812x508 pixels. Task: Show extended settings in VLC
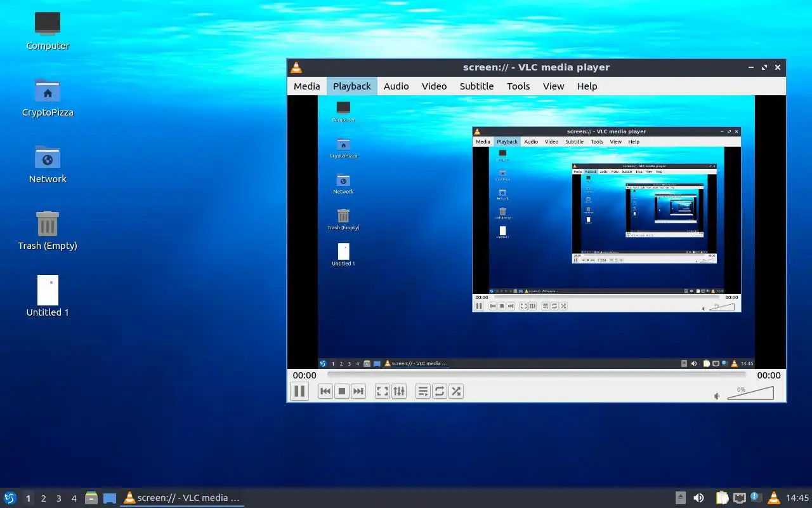(x=399, y=391)
